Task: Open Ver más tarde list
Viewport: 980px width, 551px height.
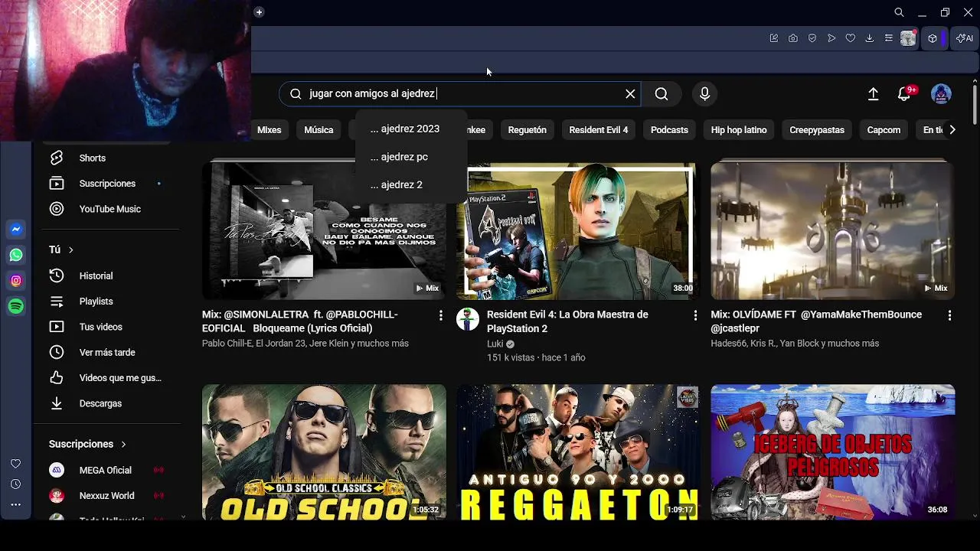Action: (107, 352)
